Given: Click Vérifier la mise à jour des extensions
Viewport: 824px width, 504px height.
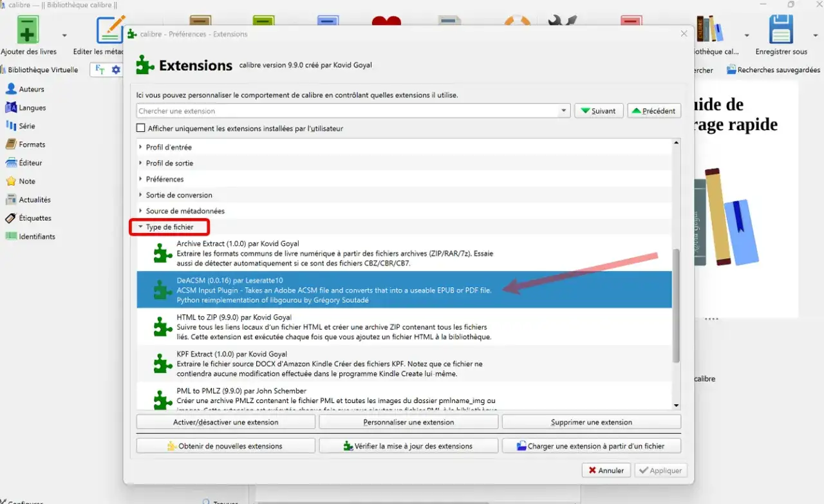Looking at the screenshot, I should (x=409, y=446).
